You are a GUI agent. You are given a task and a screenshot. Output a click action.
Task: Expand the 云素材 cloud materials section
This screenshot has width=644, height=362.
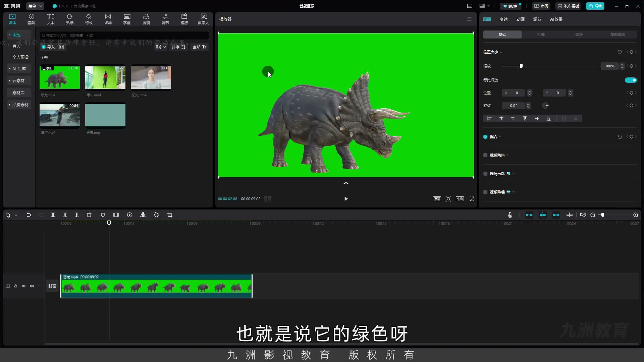click(19, 80)
